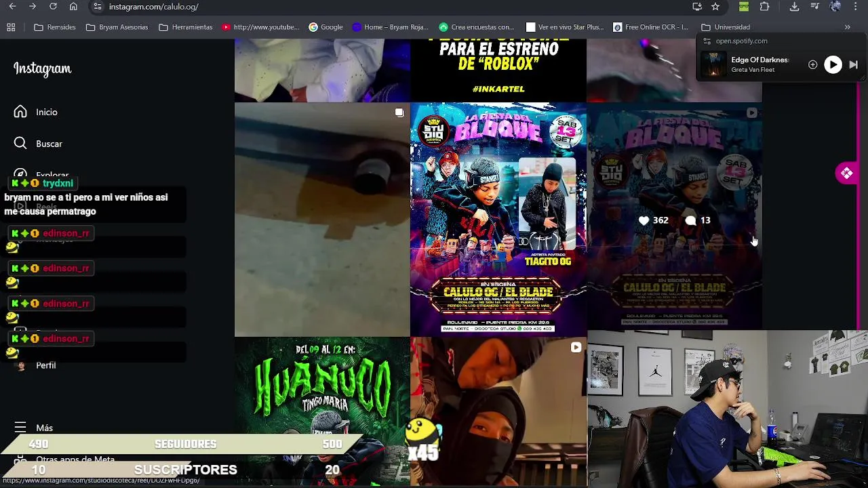
Task: Click the 13 comments bubble icon
Action: tap(690, 220)
